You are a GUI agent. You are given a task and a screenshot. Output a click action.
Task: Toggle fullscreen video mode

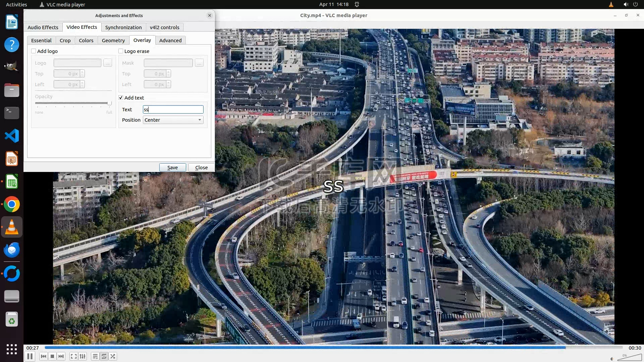[73, 356]
